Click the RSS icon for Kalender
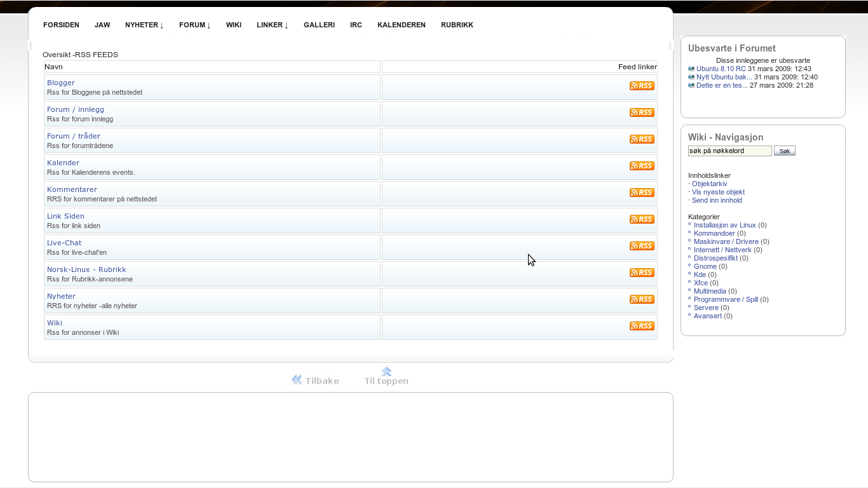 coord(642,166)
